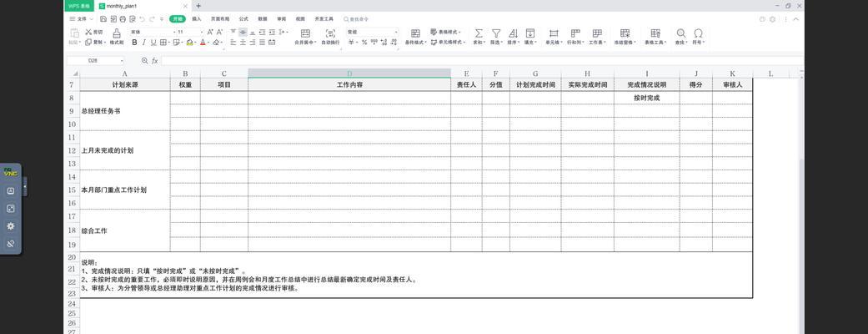This screenshot has width=868, height=334.
Task: Collapse the ribbon with the up chevron
Action: click(796, 19)
